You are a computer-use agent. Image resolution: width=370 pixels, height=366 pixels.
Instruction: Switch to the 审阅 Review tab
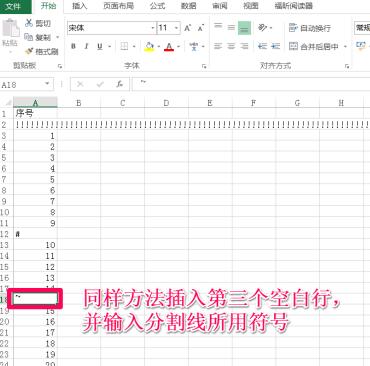pos(220,6)
